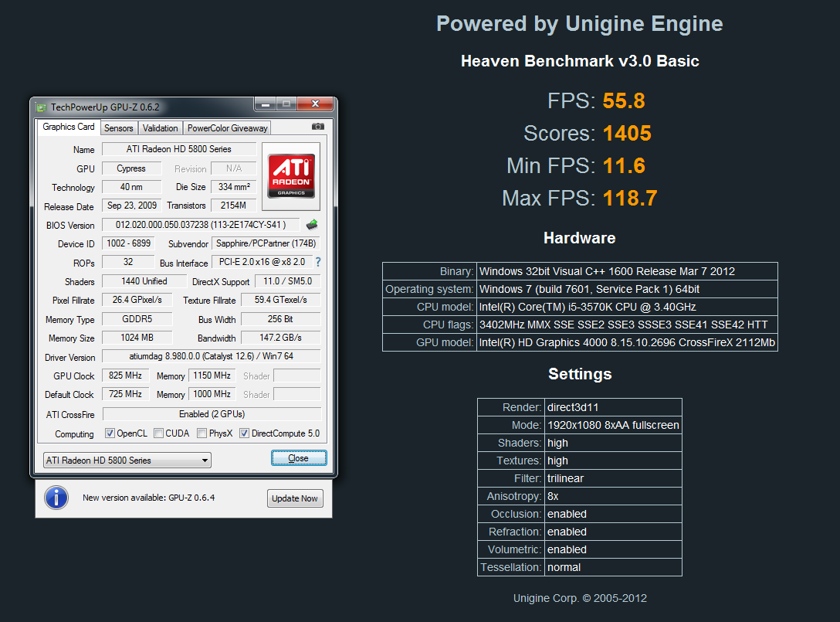Image resolution: width=840 pixels, height=622 pixels.
Task: Click the BIOS Version field
Action: (201, 225)
